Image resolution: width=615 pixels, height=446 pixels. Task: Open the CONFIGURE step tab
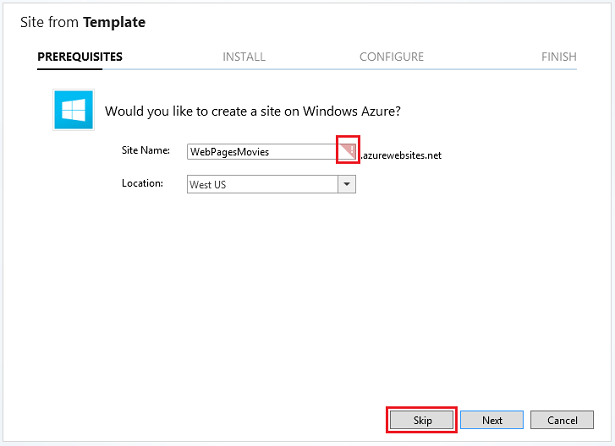[x=391, y=57]
